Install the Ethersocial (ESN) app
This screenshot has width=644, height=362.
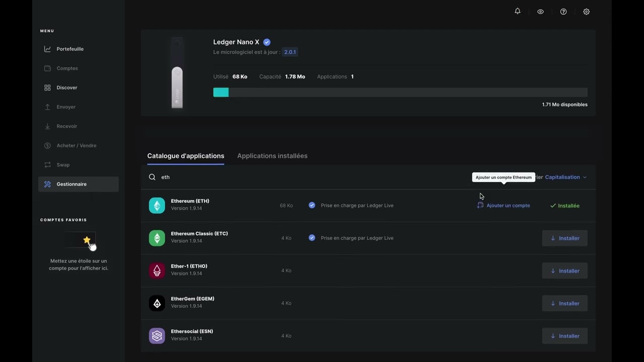pyautogui.click(x=565, y=336)
